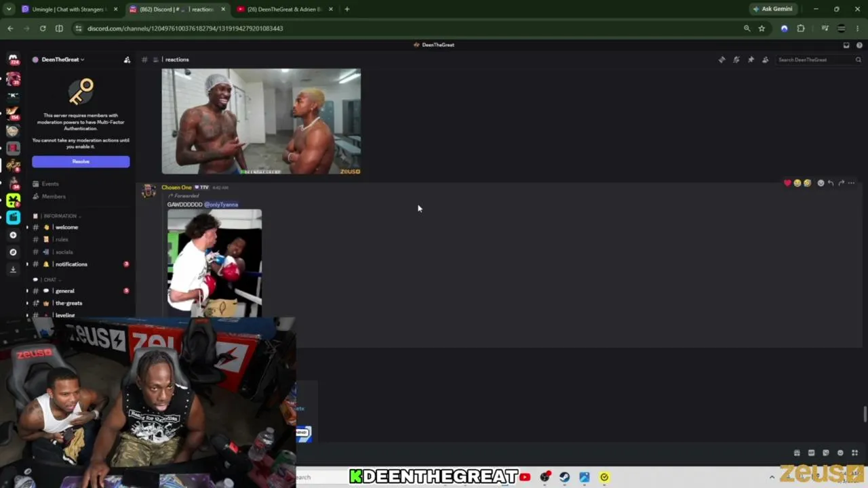868x488 pixels.
Task: Open Chrome media controls icon
Action: [x=825, y=28]
